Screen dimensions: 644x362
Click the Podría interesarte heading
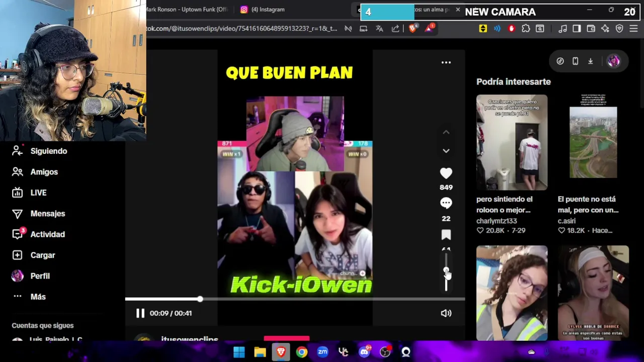[x=513, y=81]
